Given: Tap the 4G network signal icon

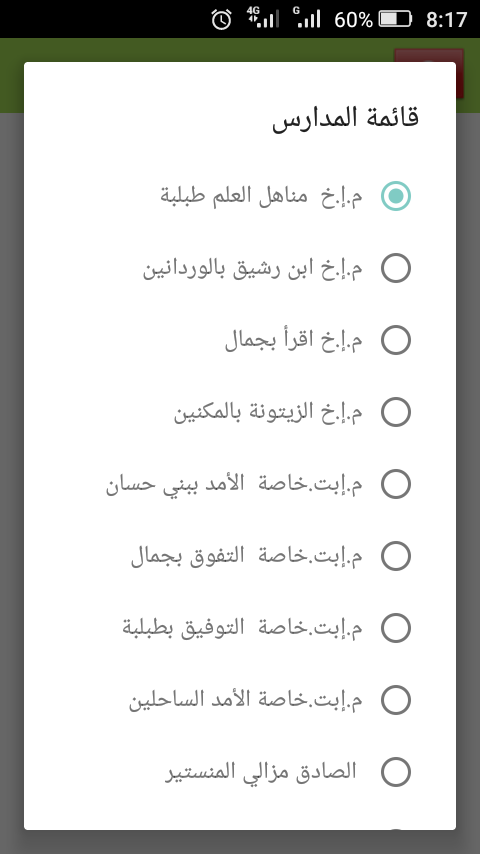Looking at the screenshot, I should click(x=262, y=17).
